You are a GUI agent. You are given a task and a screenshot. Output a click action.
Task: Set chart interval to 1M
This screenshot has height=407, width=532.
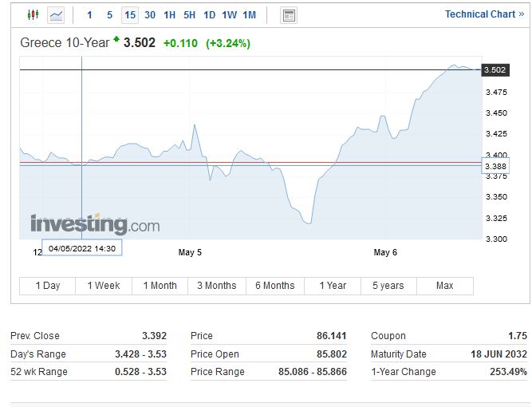coord(250,15)
